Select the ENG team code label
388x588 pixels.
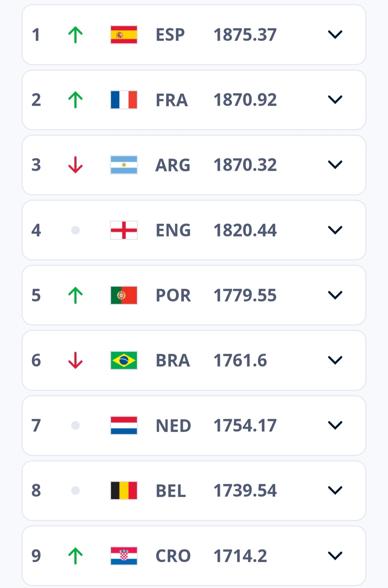tap(173, 230)
